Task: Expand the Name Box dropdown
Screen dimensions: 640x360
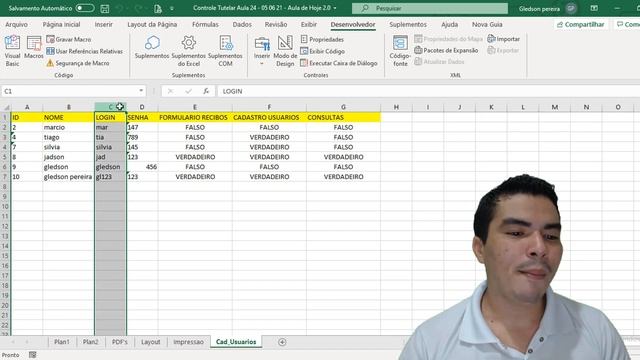Action: pos(141,91)
